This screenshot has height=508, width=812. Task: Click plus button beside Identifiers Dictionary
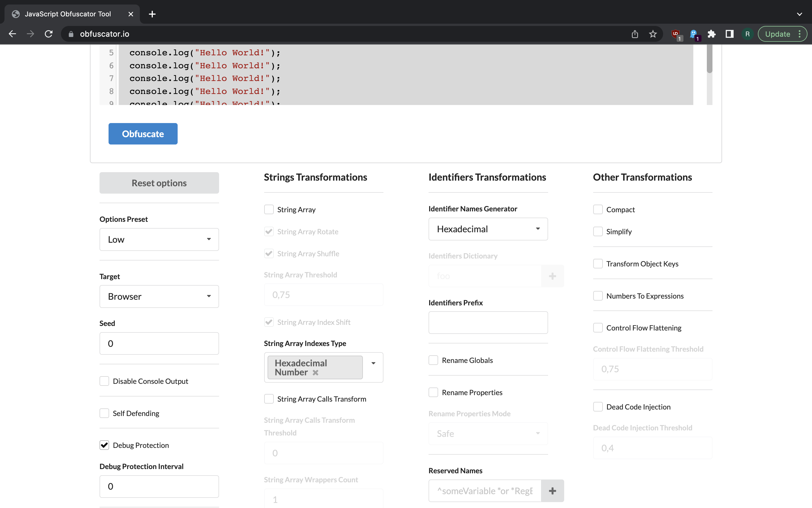[x=552, y=276]
